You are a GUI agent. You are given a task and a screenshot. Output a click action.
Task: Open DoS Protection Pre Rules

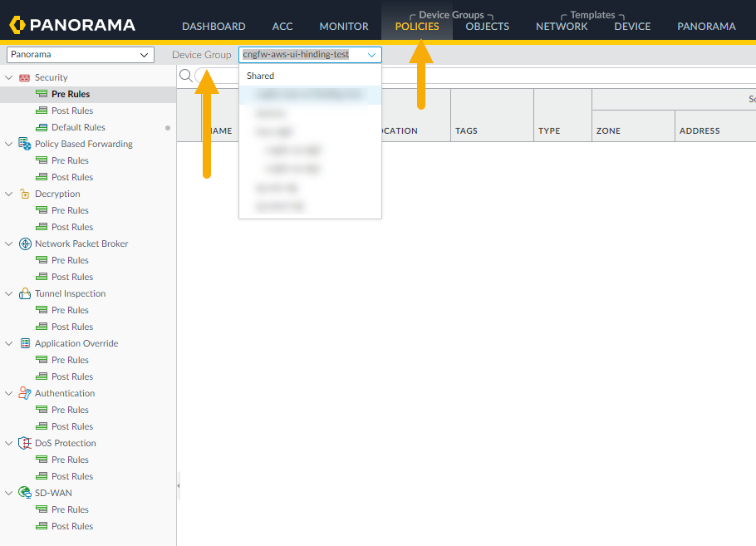70,460
